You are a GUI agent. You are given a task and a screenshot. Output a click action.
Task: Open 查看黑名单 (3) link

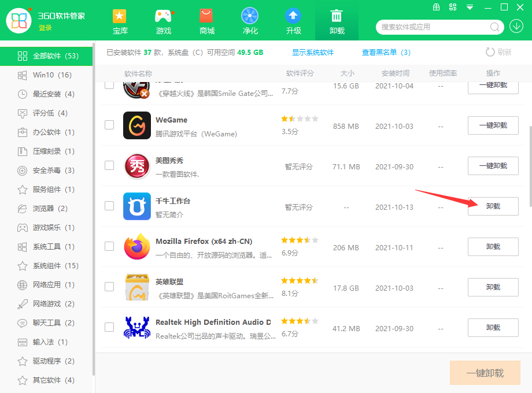coord(386,52)
